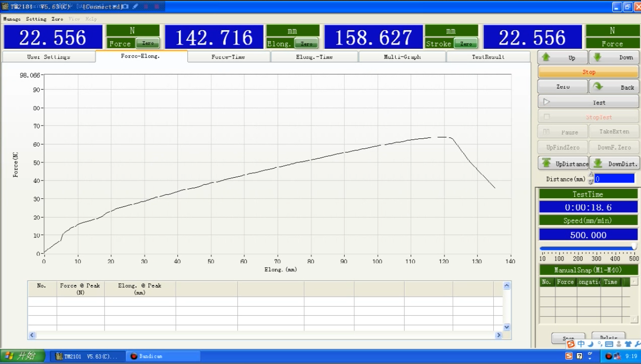Zero the Force reading
This screenshot has height=364, width=641.
point(148,44)
